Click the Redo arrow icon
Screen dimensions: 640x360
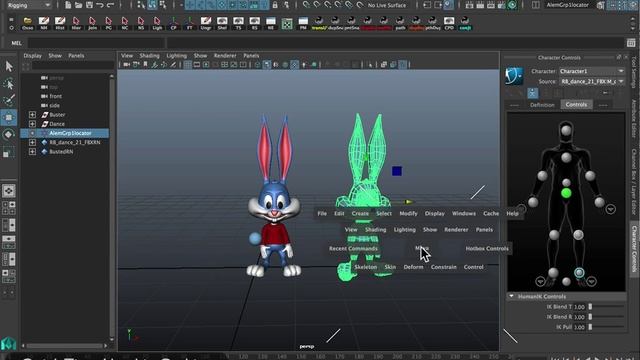(x=111, y=5)
